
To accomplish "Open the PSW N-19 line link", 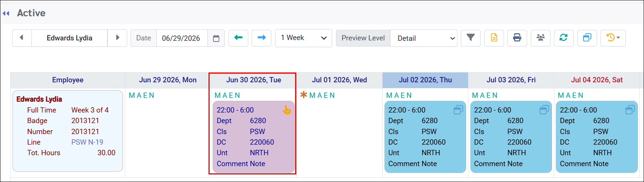I will [x=87, y=142].
